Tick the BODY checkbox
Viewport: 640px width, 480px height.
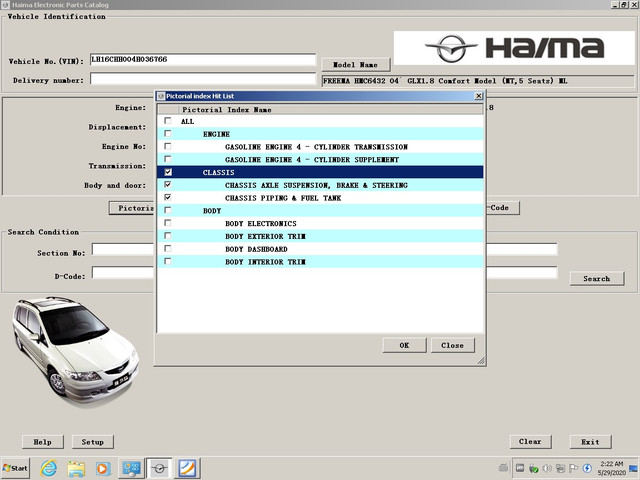point(167,210)
